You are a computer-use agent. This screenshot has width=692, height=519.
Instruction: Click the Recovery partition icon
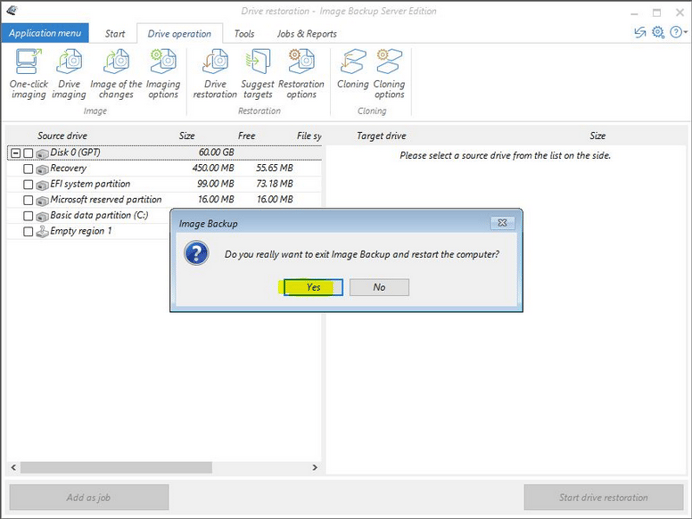(x=42, y=169)
